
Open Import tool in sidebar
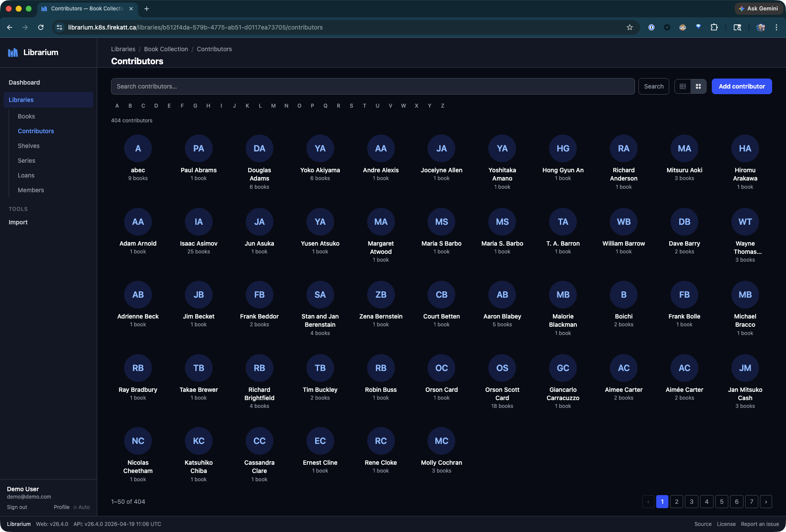[x=18, y=222]
